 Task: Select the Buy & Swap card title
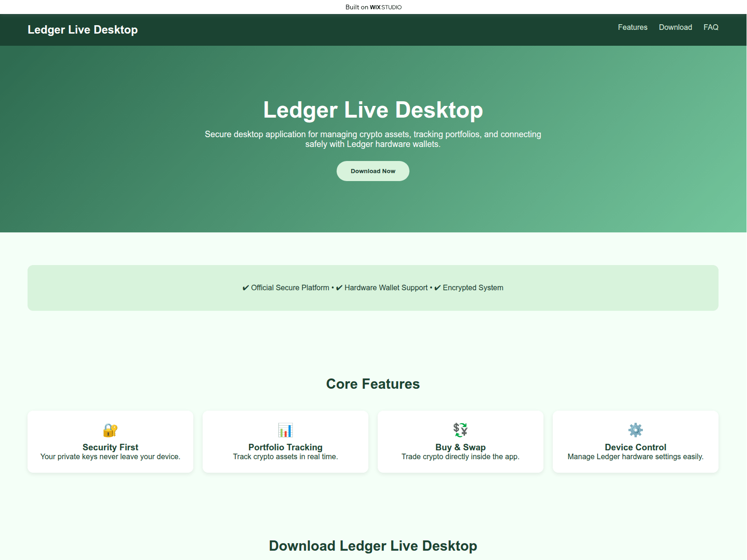point(460,447)
